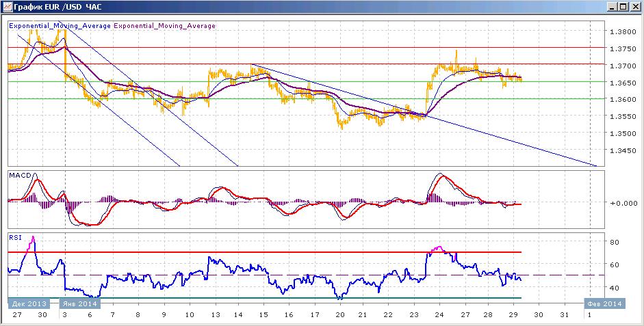Image resolution: width=644 pixels, height=326 pixels.
Task: Maximize the График EUR/USD window
Action: tap(623, 7)
